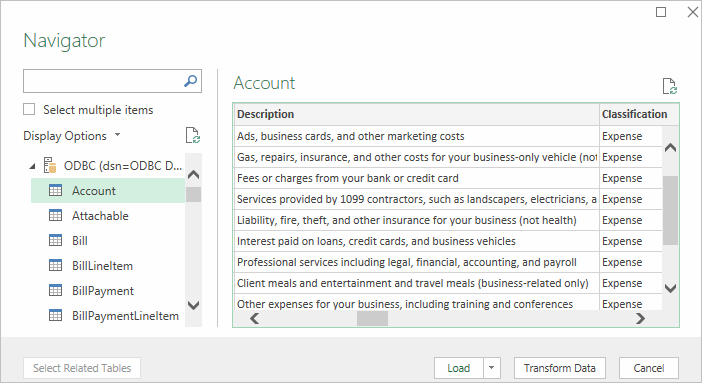Image resolution: width=702 pixels, height=383 pixels.
Task: Select the Attachable table in the tree
Action: click(107, 215)
